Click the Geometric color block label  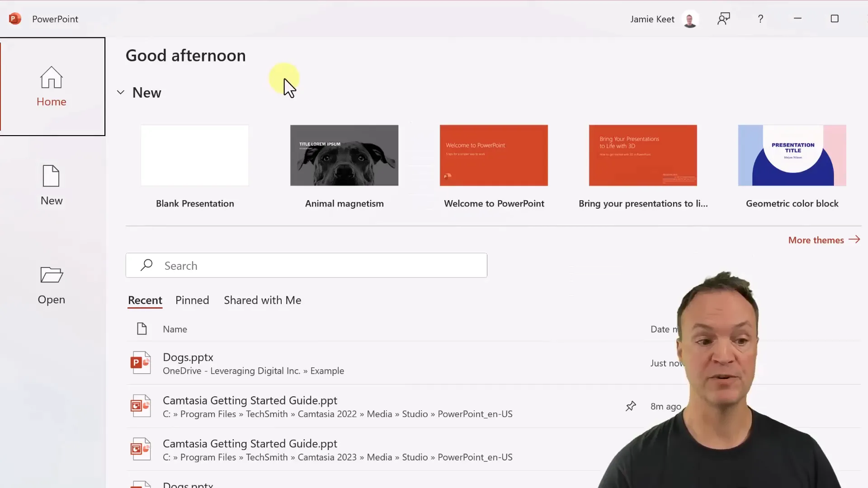coord(792,204)
